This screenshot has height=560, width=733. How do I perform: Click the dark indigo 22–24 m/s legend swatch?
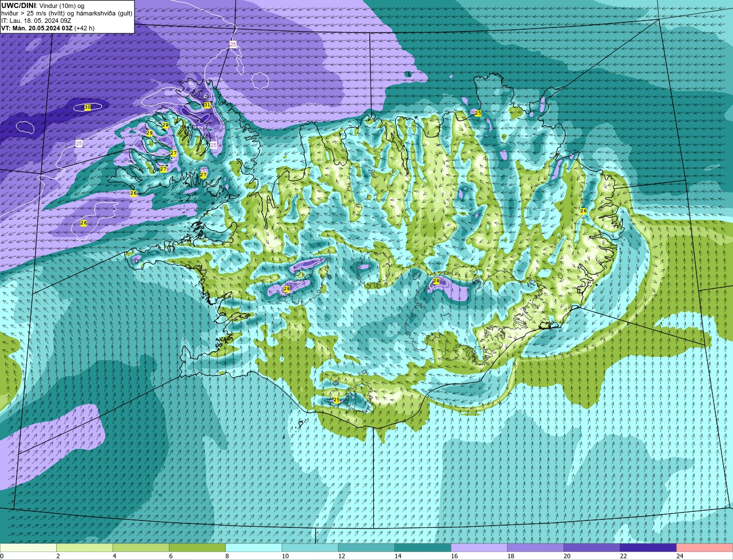(648, 547)
